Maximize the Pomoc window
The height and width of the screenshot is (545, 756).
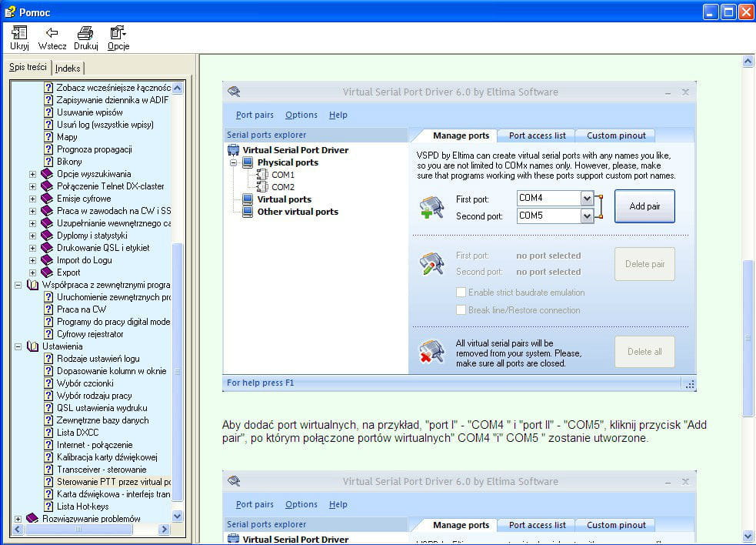click(x=728, y=12)
